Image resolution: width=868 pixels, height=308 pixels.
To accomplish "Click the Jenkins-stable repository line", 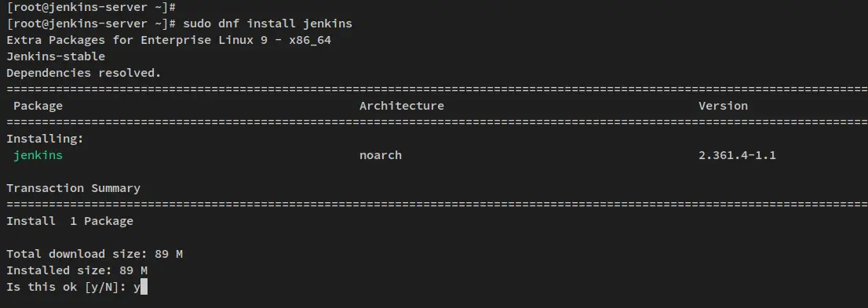I will coord(56,56).
